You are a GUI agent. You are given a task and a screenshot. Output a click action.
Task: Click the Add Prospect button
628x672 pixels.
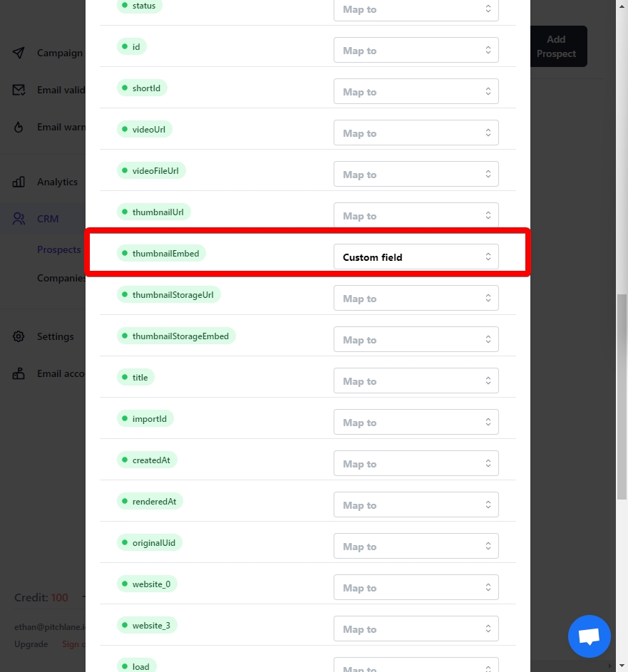558,46
